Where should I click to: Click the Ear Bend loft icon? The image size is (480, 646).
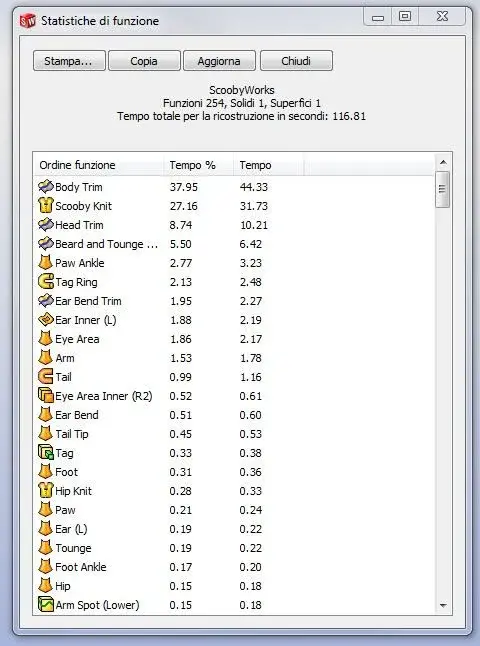tap(46, 414)
